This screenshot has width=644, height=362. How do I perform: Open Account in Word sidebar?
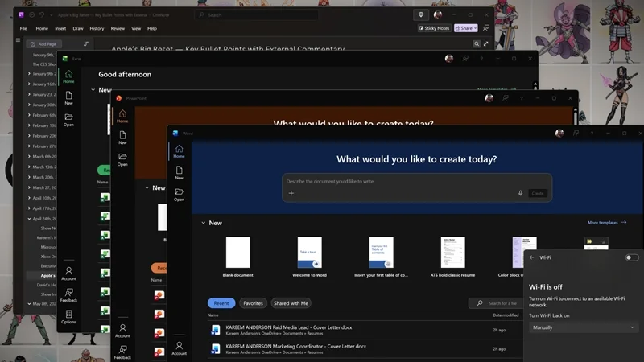point(179,348)
